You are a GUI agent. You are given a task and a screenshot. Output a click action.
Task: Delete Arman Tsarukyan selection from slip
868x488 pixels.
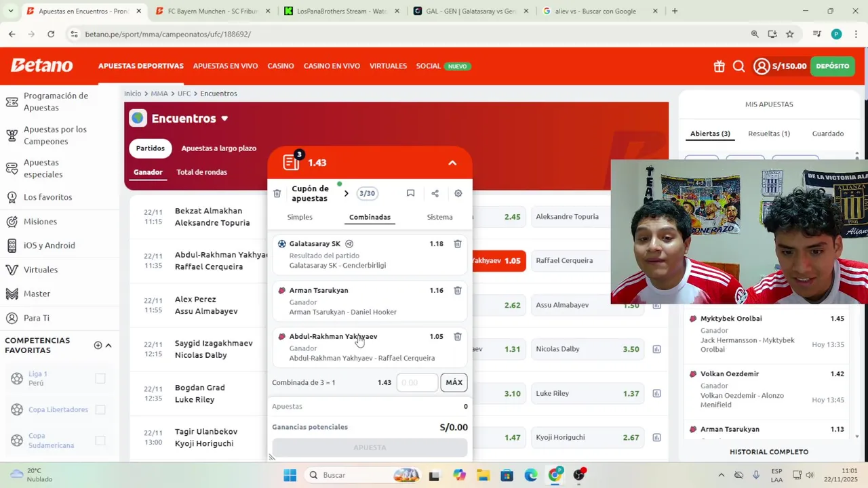click(458, 290)
